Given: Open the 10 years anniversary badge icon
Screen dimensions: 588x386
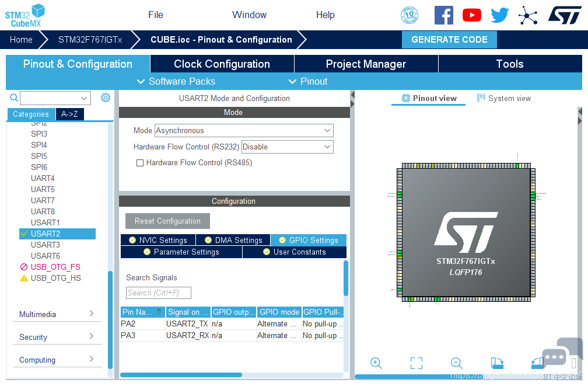Looking at the screenshot, I should tap(409, 15).
